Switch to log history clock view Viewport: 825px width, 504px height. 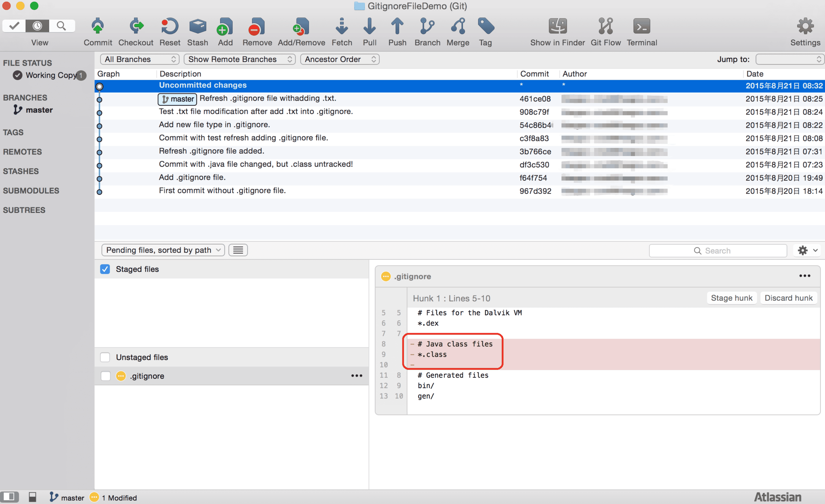coord(37,26)
